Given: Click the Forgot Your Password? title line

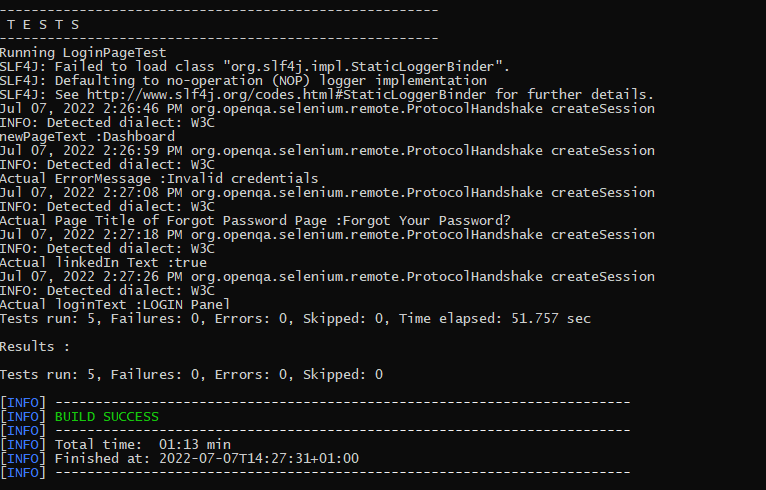Looking at the screenshot, I should pyautogui.click(x=256, y=220).
